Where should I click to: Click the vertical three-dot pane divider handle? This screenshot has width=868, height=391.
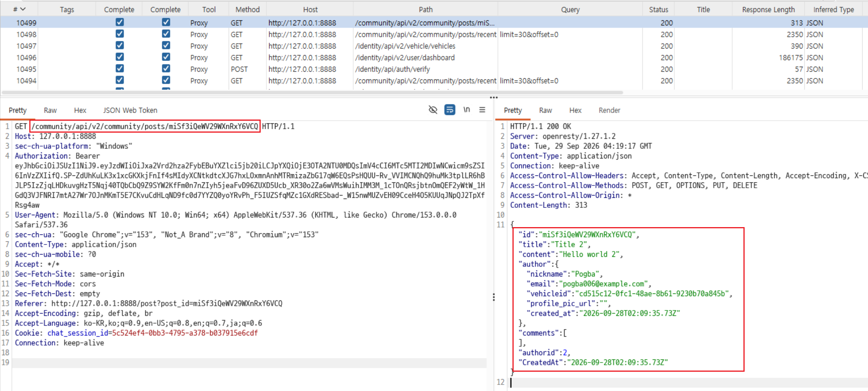(494, 297)
